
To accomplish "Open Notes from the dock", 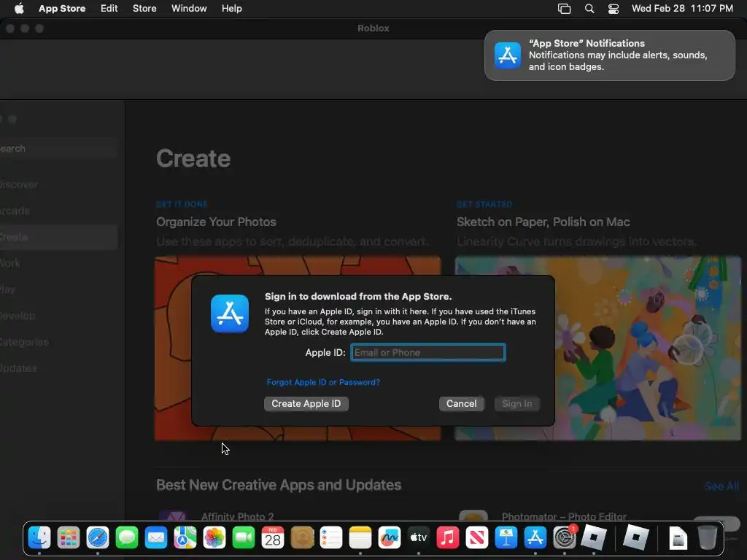I will [x=360, y=538].
